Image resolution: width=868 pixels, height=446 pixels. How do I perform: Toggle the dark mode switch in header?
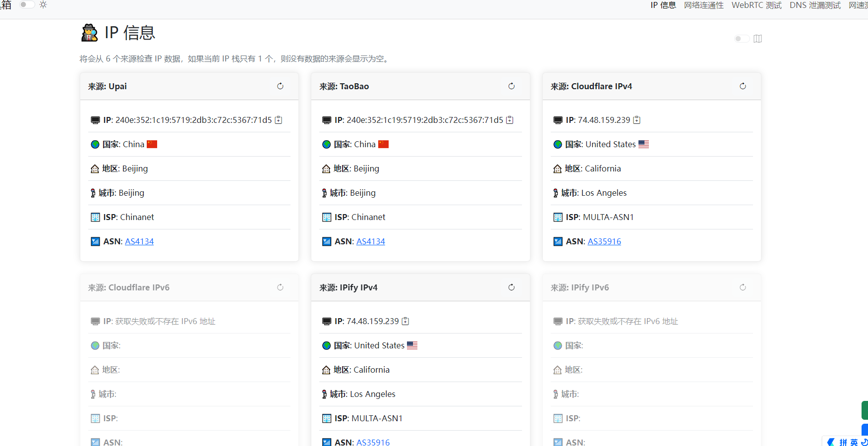tap(27, 4)
